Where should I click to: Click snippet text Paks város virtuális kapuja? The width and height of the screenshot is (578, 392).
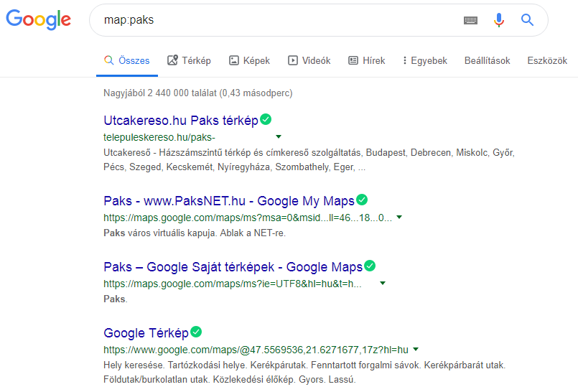click(195, 233)
